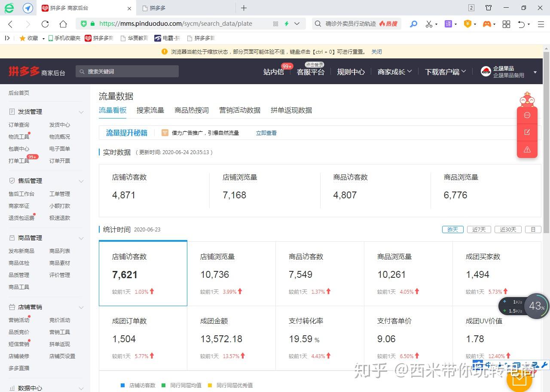Open a new browser tab with plus
Viewport: 550px width, 392px height.
tap(244, 8)
